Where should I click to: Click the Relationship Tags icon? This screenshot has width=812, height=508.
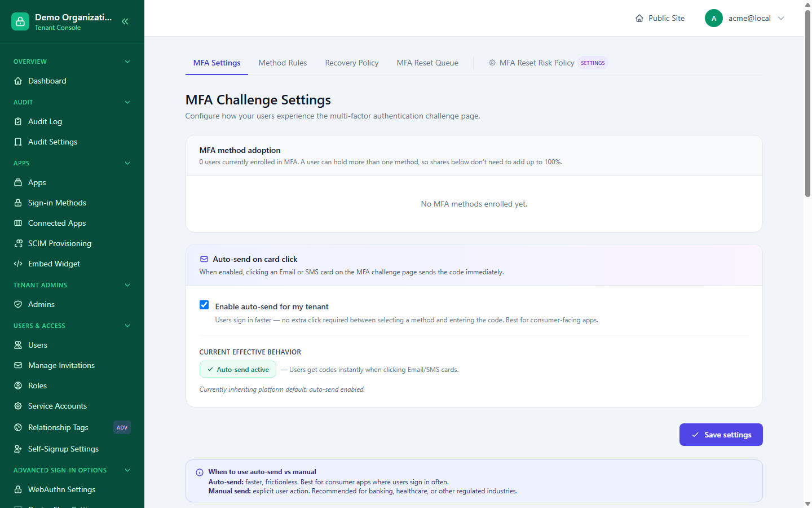tap(18, 427)
